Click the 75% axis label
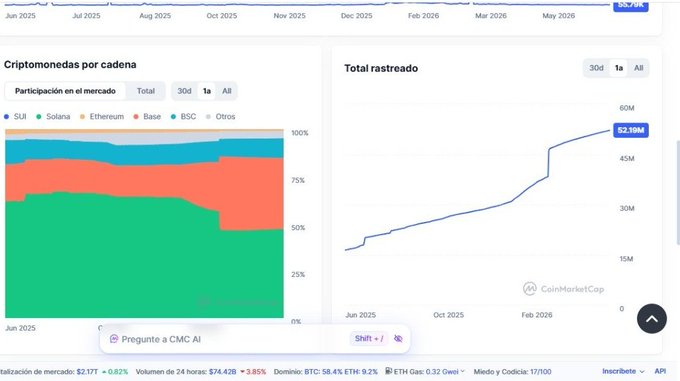This screenshot has height=381, width=680. click(x=298, y=180)
